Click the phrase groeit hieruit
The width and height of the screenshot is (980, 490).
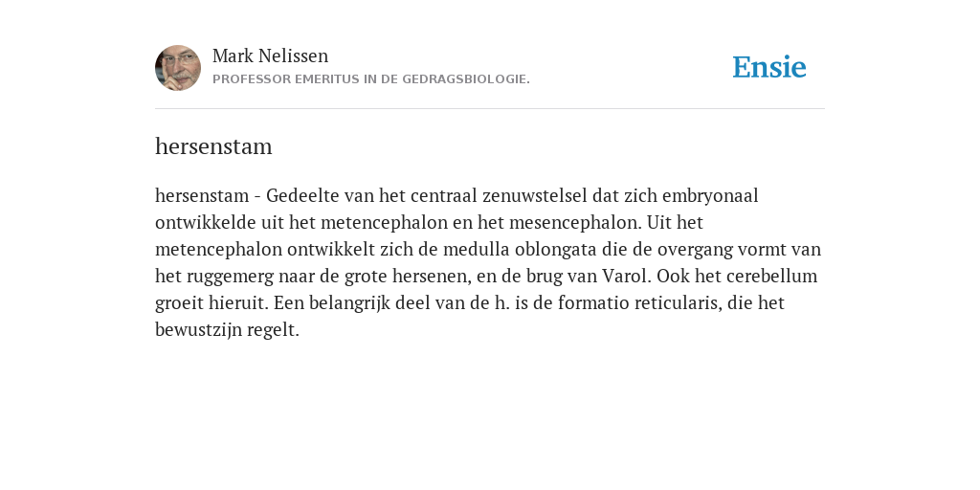pyautogui.click(x=212, y=303)
